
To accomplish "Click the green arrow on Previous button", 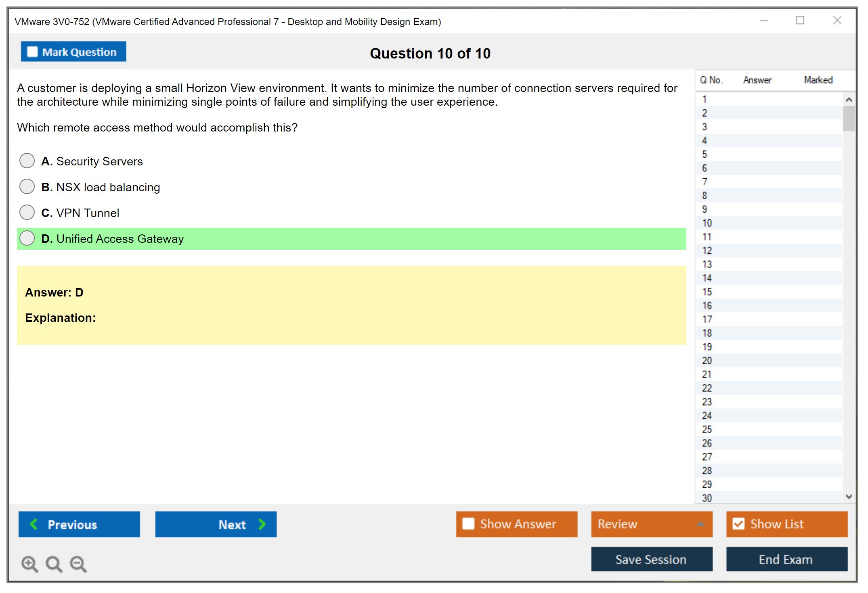I will (x=34, y=524).
